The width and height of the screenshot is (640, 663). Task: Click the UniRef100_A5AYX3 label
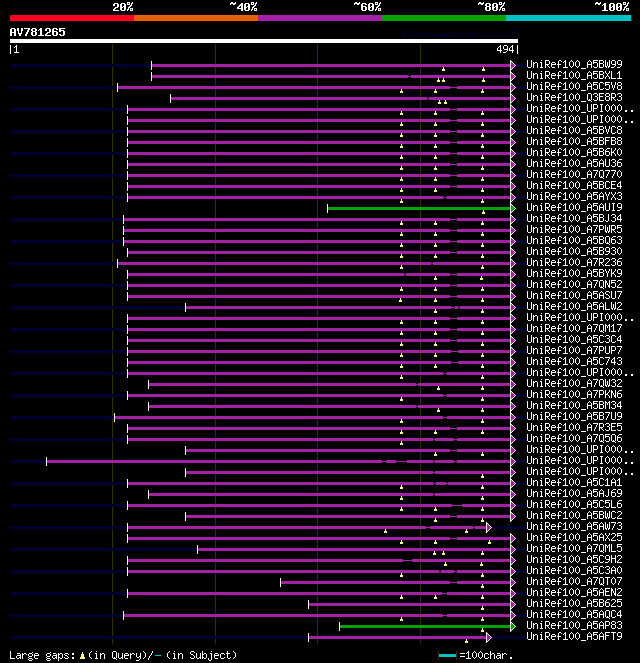pyautogui.click(x=574, y=196)
